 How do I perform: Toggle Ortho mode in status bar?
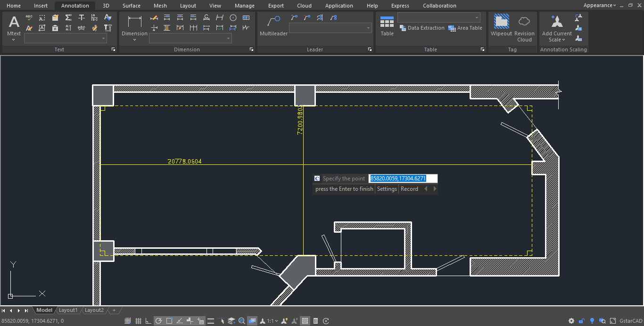tap(149, 320)
